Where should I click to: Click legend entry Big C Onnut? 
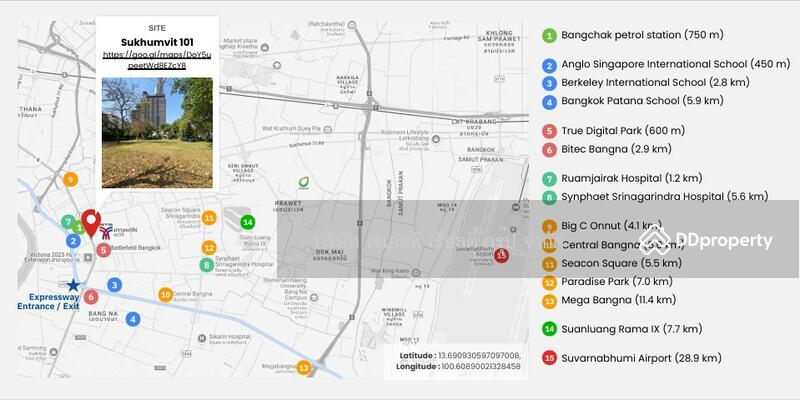point(611,226)
